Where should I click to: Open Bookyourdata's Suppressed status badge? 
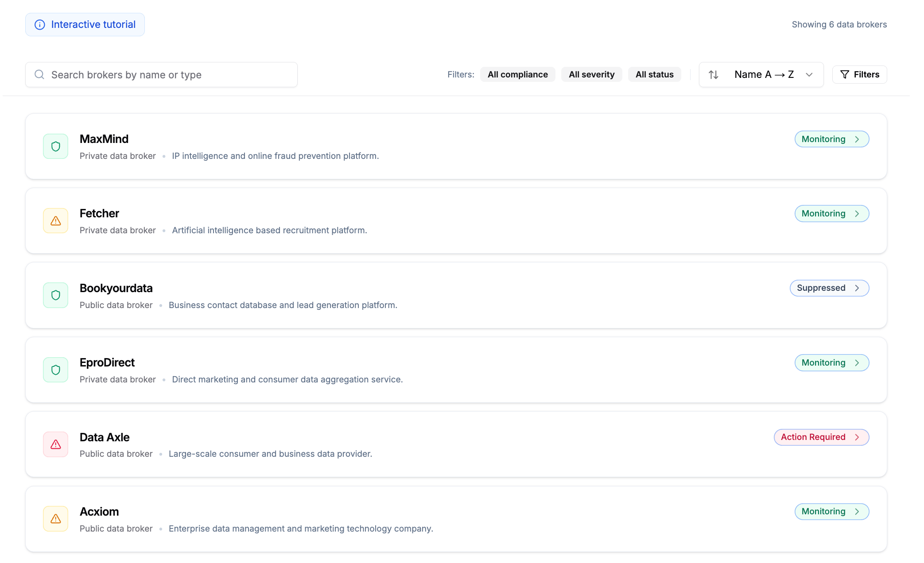829,288
